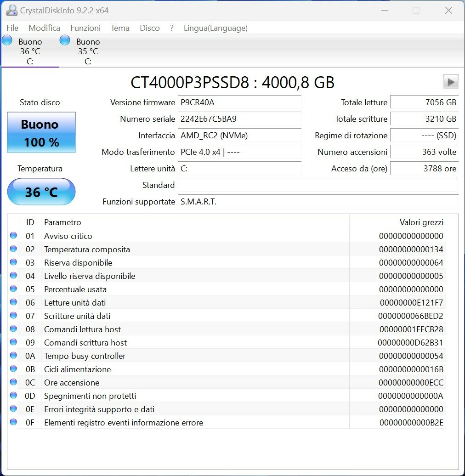Screen dimensions: 465x476
Task: Open the File menu
Action: 12,28
